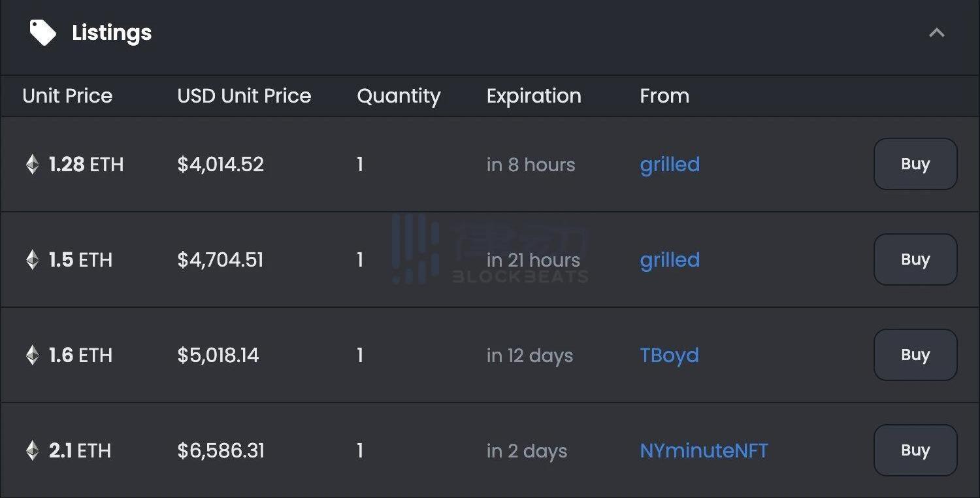Click the Ethereum icon beside 1.5 ETH

(x=32, y=260)
